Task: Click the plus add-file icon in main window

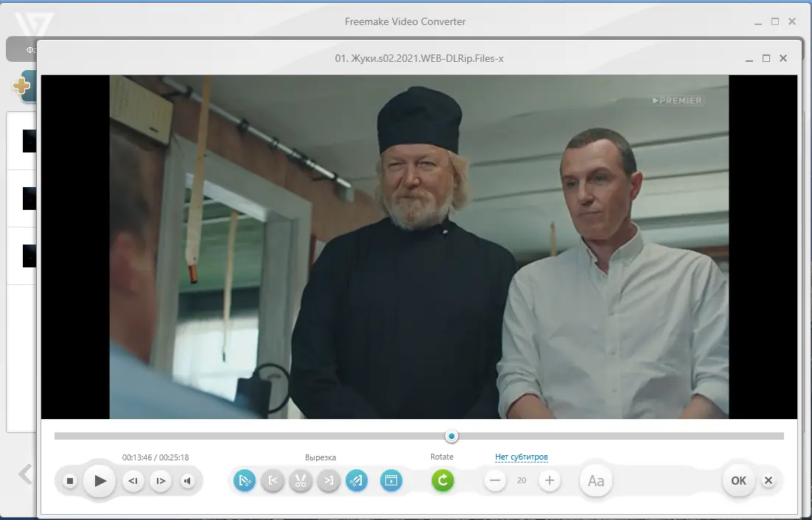Action: (x=21, y=85)
